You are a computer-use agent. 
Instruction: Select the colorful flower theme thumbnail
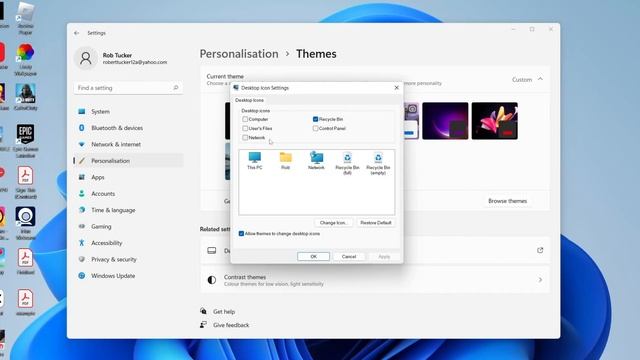click(495, 121)
